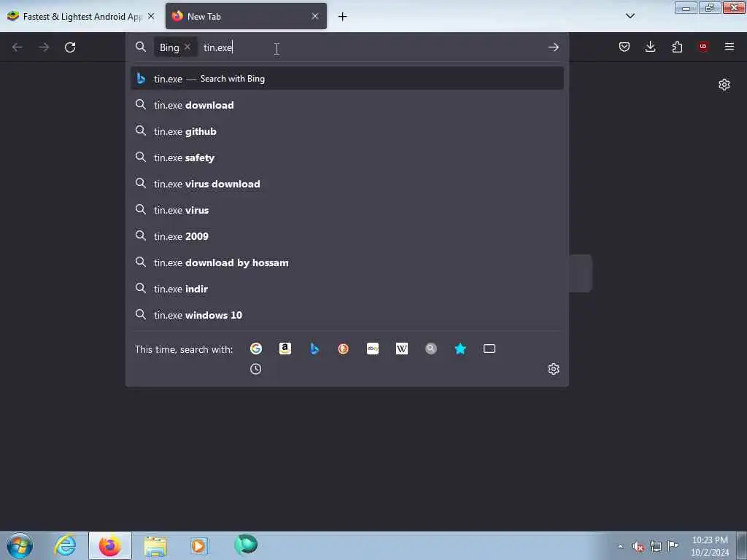The image size is (747, 560).
Task: Open the network tray icon
Action: [x=656, y=546]
